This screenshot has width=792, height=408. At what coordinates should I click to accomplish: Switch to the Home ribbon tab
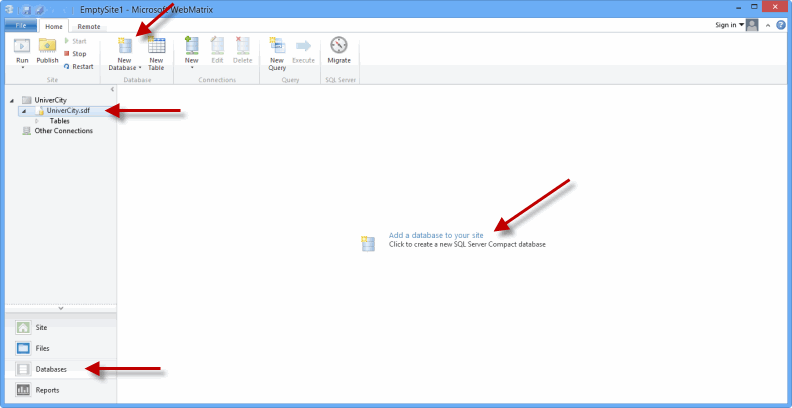click(54, 27)
